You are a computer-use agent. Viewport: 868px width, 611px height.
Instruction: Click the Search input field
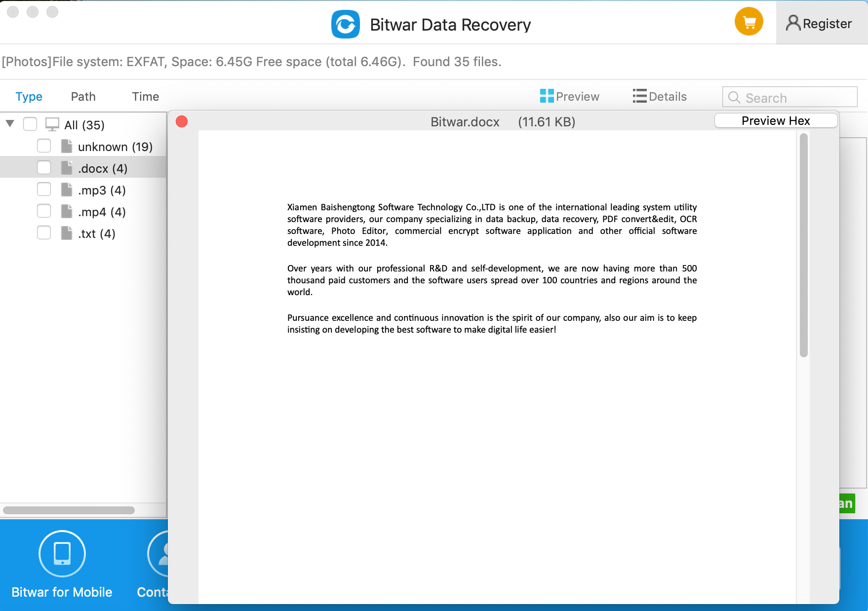tap(790, 97)
